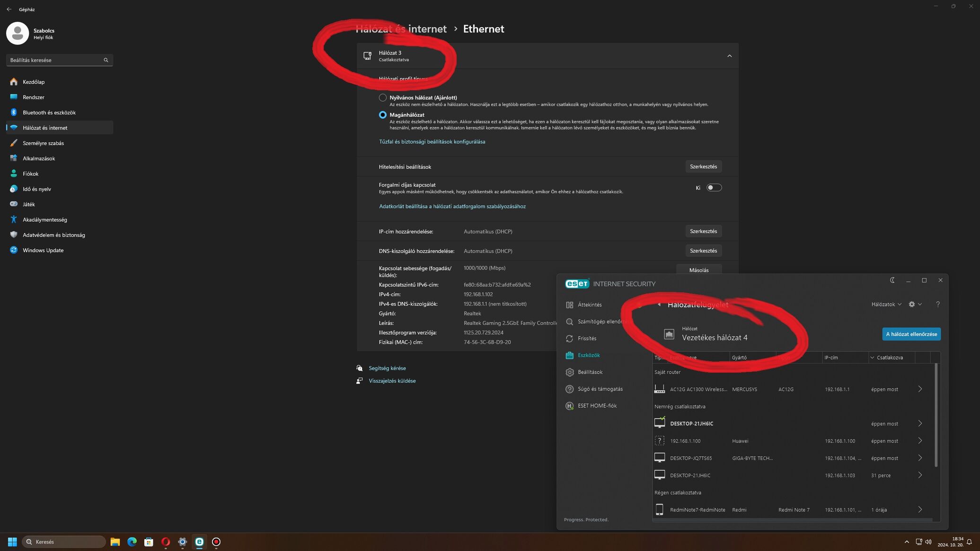This screenshot has width=980, height=551.
Task: Expand DESKTOP-JQ7TS65 device details arrow
Action: click(920, 458)
